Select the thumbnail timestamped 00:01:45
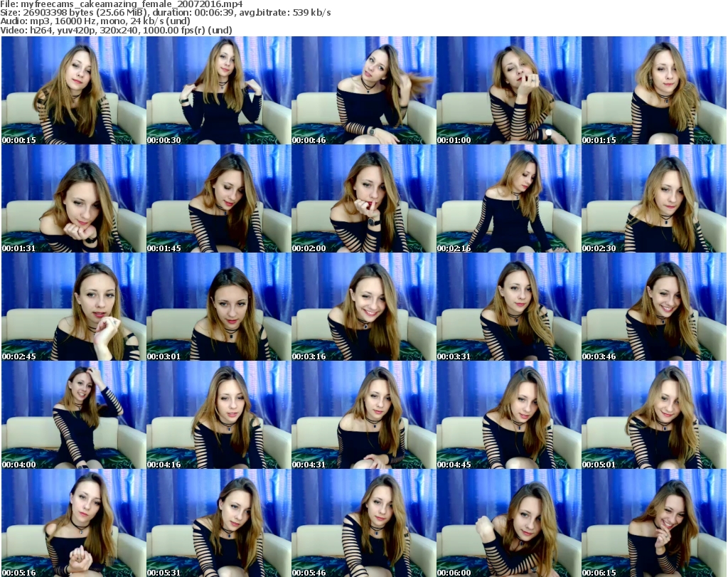 (219, 198)
